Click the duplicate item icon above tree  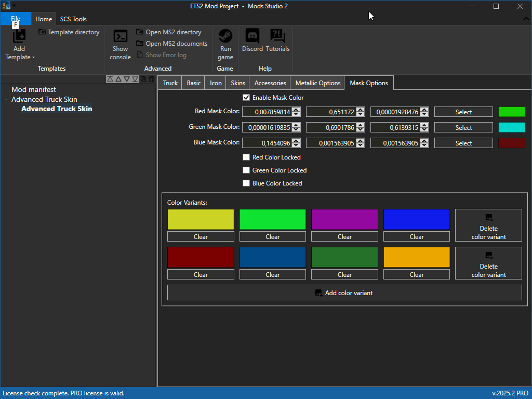pyautogui.click(x=144, y=79)
